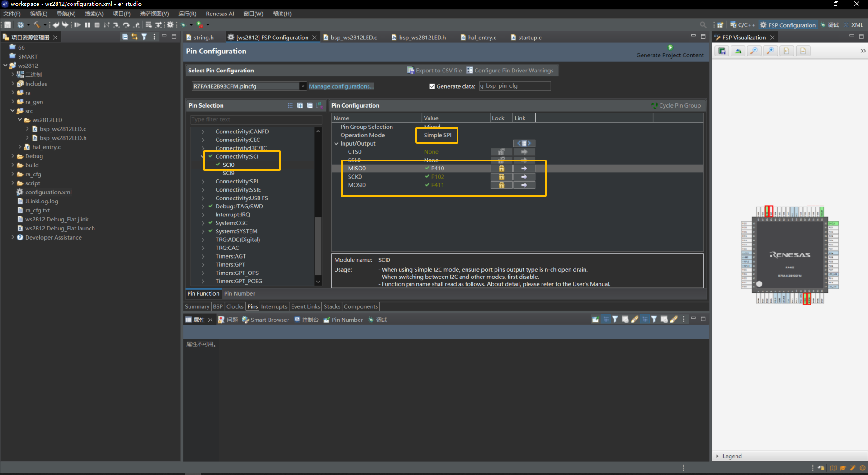Screen dimensions: 868x475
Task: Open the Build hammer dropdown arrow
Action: point(45,25)
